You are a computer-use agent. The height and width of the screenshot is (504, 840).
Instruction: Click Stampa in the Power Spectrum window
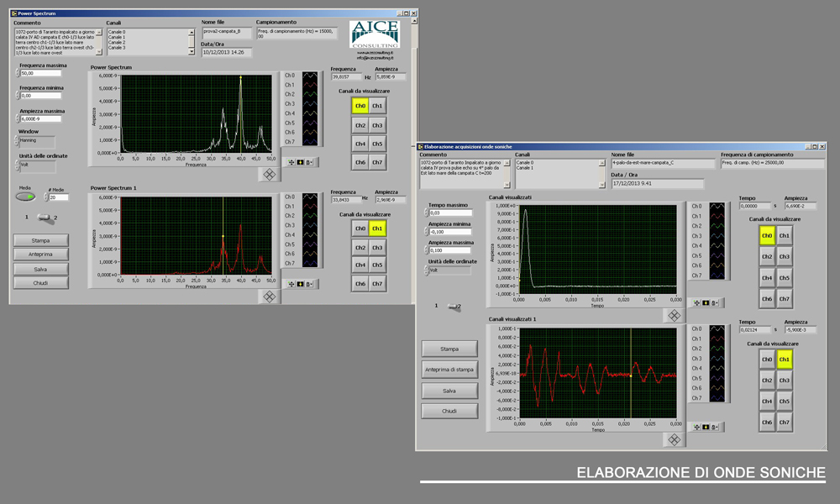(x=40, y=240)
